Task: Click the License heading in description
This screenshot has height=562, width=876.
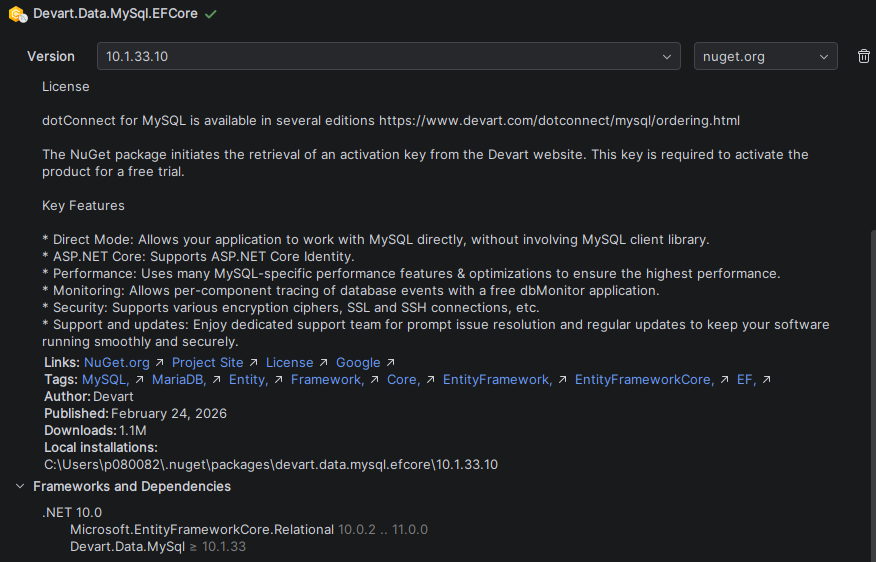Action: click(x=65, y=87)
